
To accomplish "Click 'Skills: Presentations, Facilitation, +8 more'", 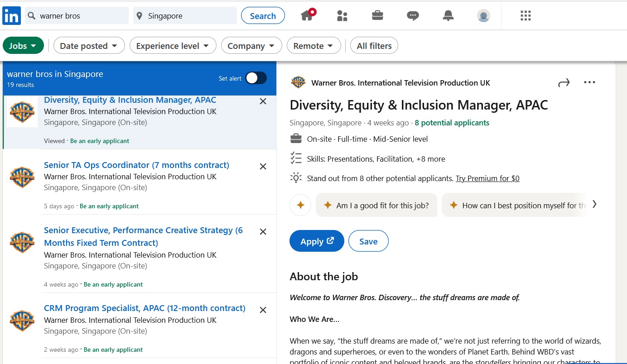I will pos(376,159).
